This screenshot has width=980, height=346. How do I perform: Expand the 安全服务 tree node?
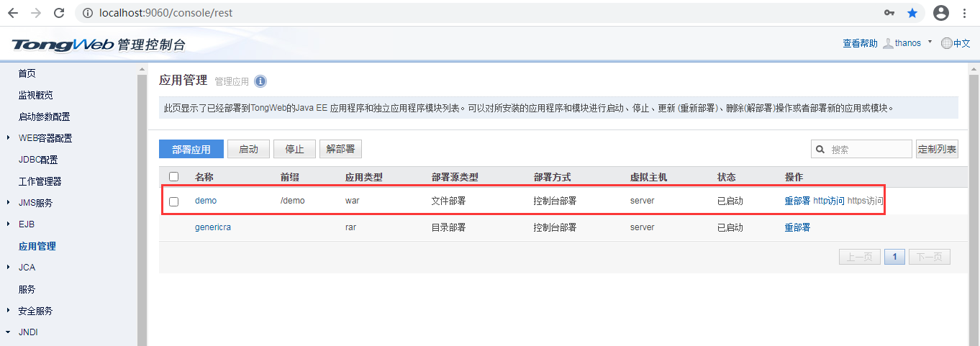[x=8, y=311]
